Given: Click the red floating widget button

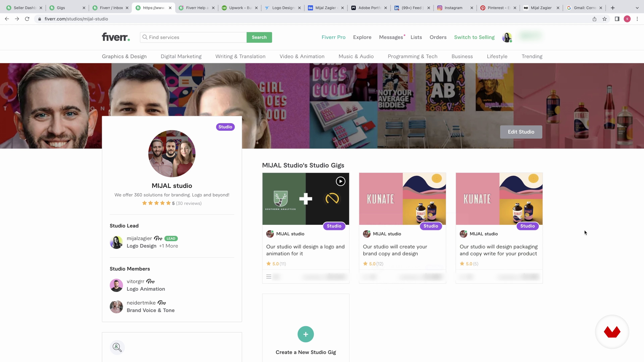Looking at the screenshot, I should coord(612,332).
